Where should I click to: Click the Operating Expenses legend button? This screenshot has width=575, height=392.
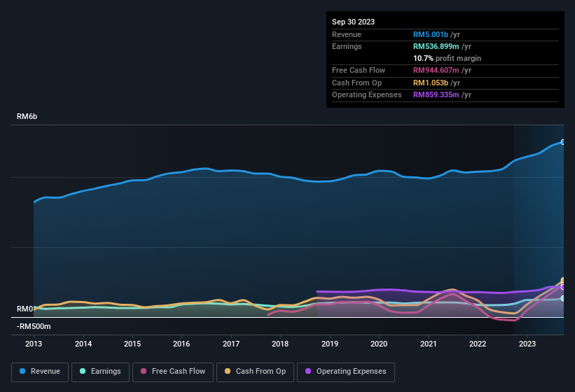point(346,371)
